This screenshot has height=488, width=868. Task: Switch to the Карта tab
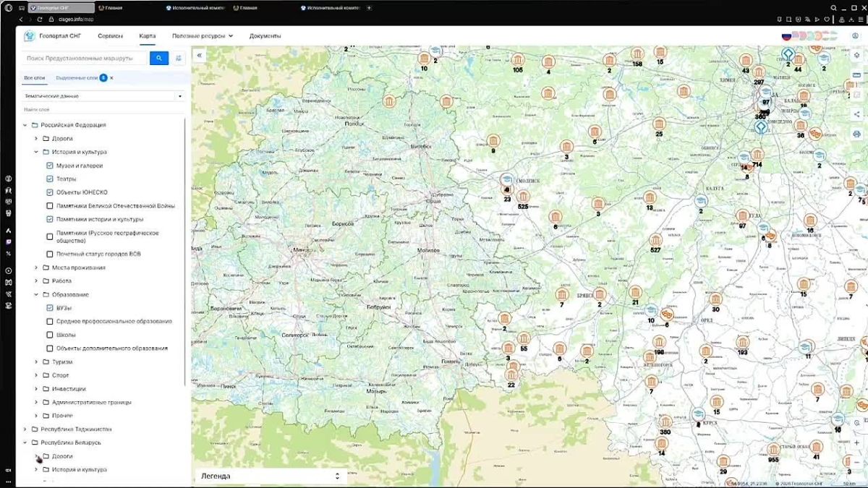click(x=148, y=35)
